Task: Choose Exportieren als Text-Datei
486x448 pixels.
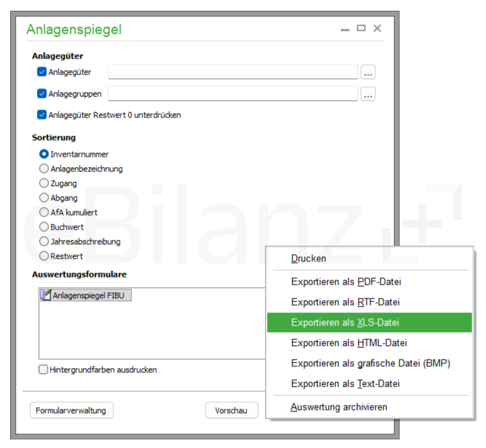Action: 369,383
